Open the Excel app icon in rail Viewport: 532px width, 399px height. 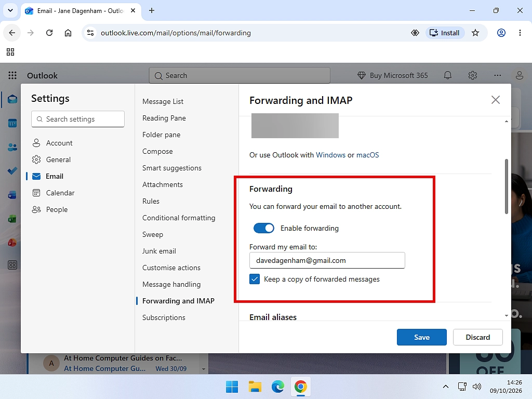pos(12,219)
